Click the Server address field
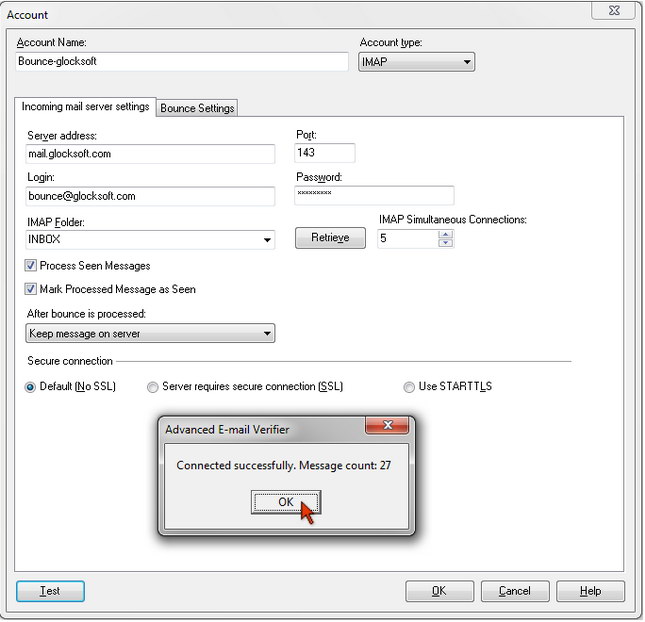The height and width of the screenshot is (622, 645). (150, 154)
